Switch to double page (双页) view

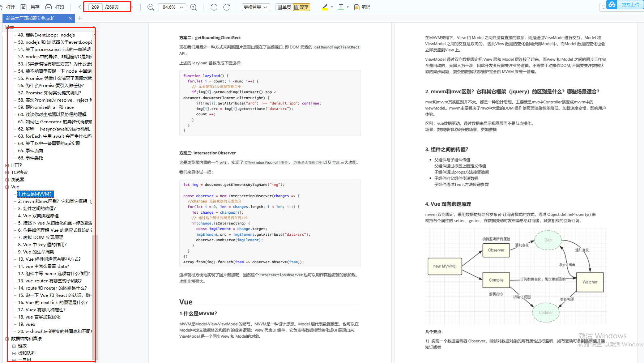[x=301, y=7]
